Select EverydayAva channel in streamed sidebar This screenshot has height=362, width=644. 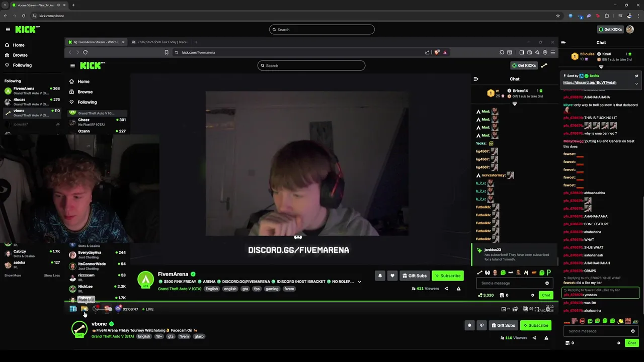[x=98, y=254]
